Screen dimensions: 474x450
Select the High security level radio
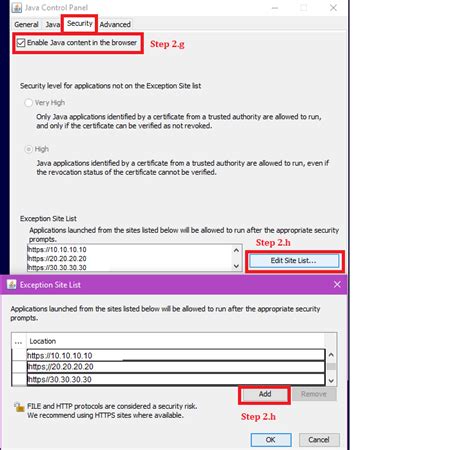point(29,149)
